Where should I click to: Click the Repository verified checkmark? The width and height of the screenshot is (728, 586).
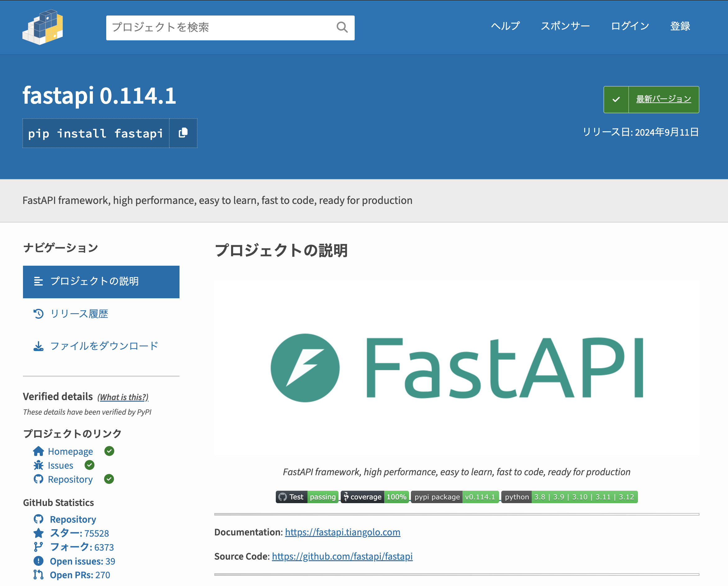pos(109,479)
